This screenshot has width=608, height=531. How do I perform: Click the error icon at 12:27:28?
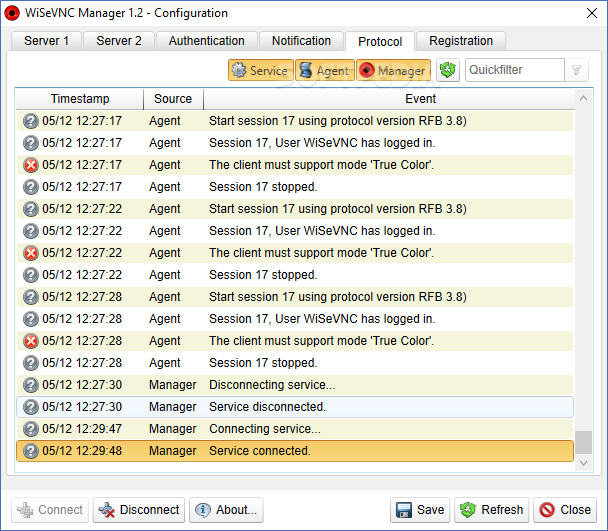click(x=31, y=341)
